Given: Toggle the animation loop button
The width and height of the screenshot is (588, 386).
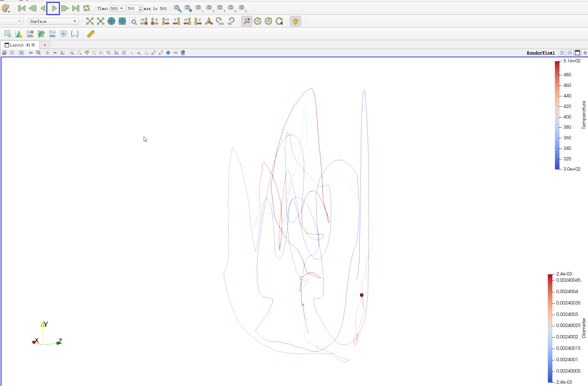Looking at the screenshot, I should [87, 9].
